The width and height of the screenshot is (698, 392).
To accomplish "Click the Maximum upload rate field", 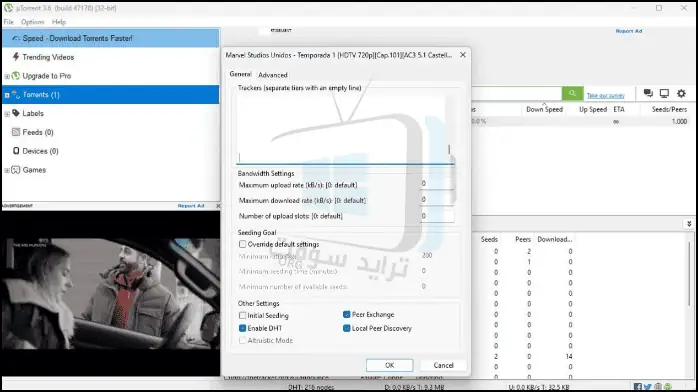I will pyautogui.click(x=437, y=184).
